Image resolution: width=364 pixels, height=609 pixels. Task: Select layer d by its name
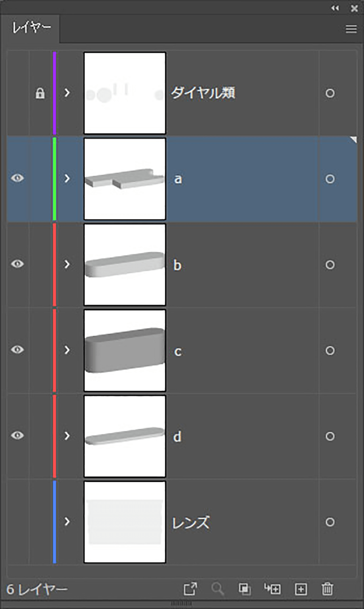(177, 437)
